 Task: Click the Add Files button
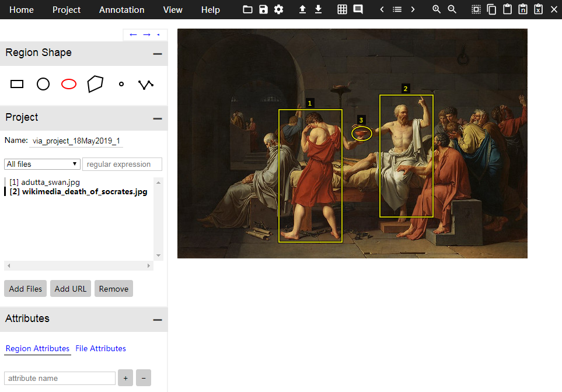click(26, 289)
